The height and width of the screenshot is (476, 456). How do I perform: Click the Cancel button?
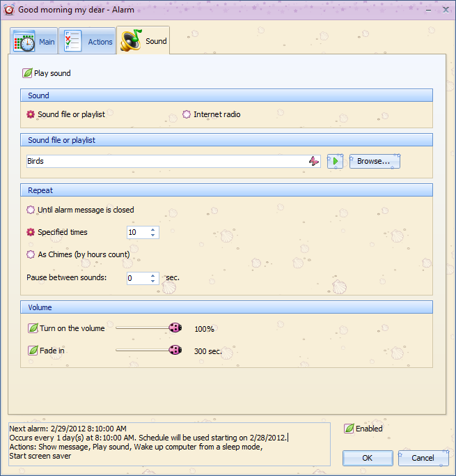coord(423,458)
